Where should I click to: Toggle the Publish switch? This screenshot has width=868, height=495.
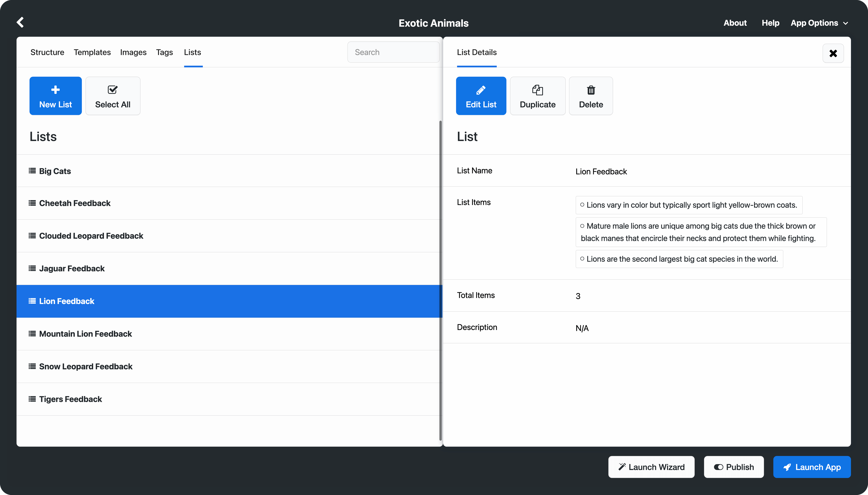[x=718, y=467]
